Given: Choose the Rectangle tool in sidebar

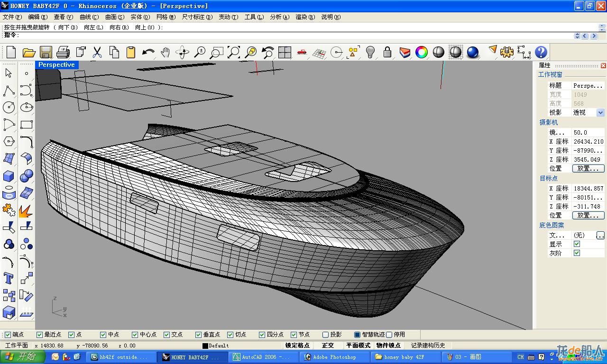Looking at the screenshot, I should 27,125.
